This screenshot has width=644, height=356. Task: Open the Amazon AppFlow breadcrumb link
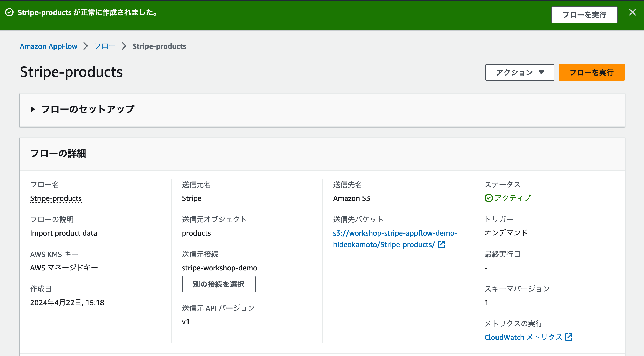point(48,46)
